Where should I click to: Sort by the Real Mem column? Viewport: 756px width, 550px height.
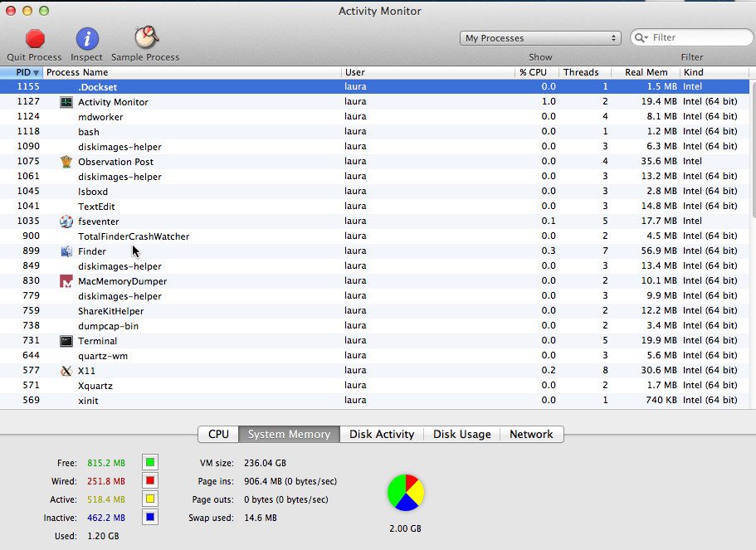pyautogui.click(x=646, y=72)
